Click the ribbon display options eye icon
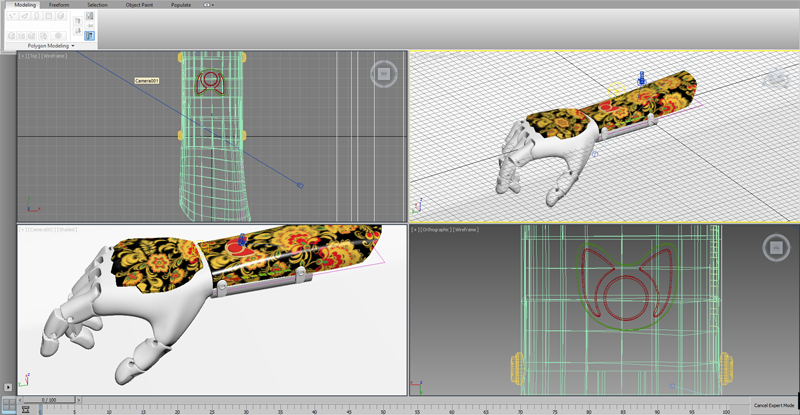 pos(207,5)
